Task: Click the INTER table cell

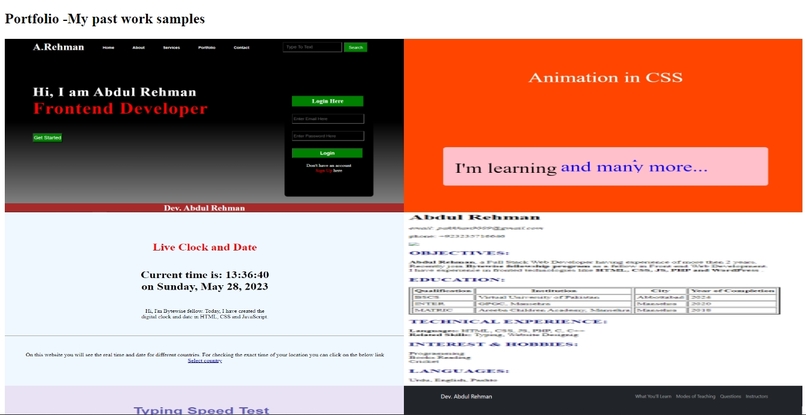Action: [443, 304]
